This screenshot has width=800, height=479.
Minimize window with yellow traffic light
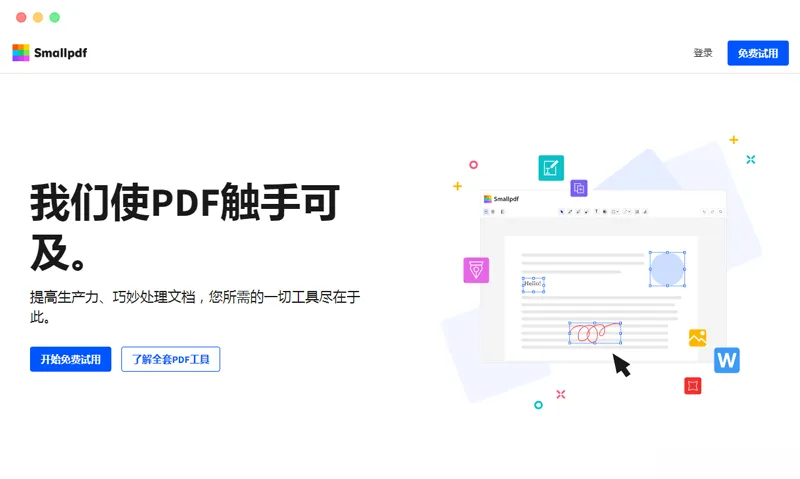(38, 17)
